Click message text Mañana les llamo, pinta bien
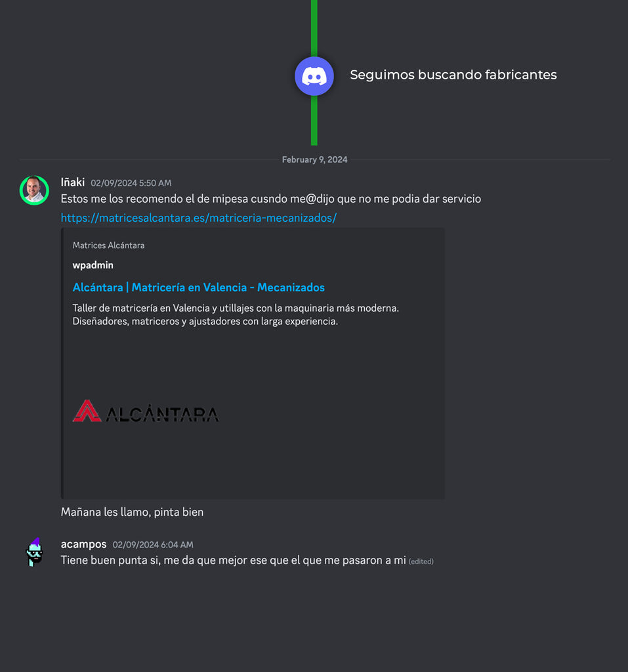 pos(132,512)
